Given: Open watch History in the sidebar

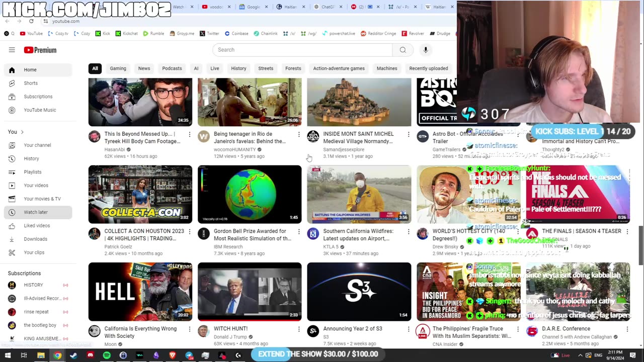Looking at the screenshot, I should (38, 158).
